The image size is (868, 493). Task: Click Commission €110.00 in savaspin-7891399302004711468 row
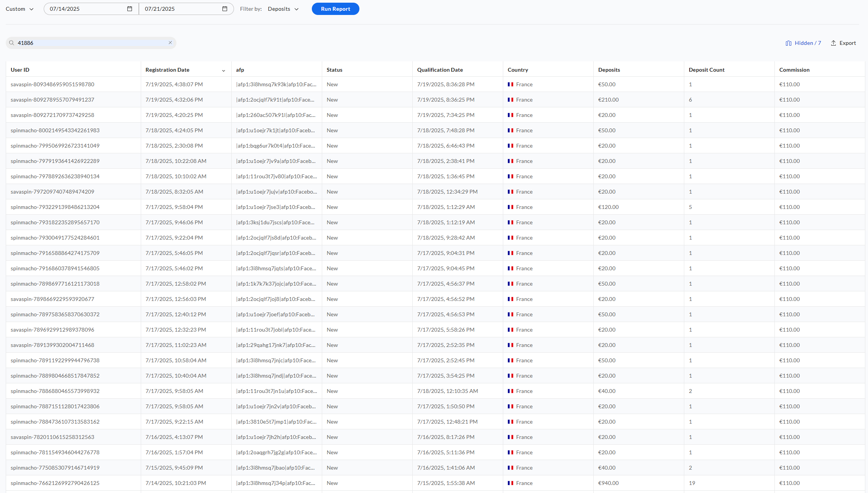click(x=789, y=345)
